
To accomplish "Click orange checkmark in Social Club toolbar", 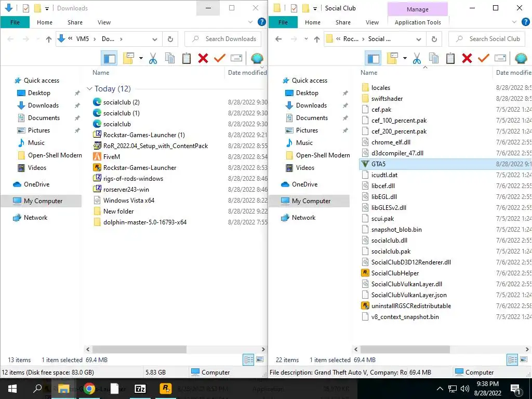I will pyautogui.click(x=484, y=58).
